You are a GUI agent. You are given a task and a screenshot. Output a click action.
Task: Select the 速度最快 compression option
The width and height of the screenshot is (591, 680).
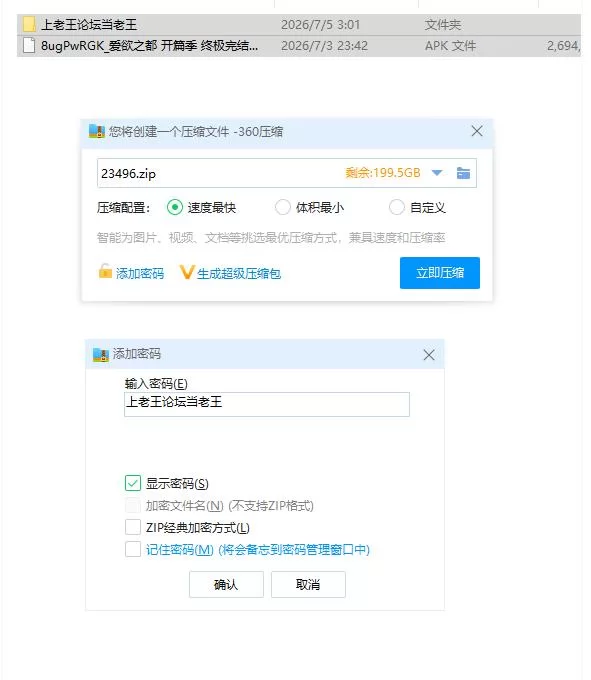pyautogui.click(x=175, y=207)
